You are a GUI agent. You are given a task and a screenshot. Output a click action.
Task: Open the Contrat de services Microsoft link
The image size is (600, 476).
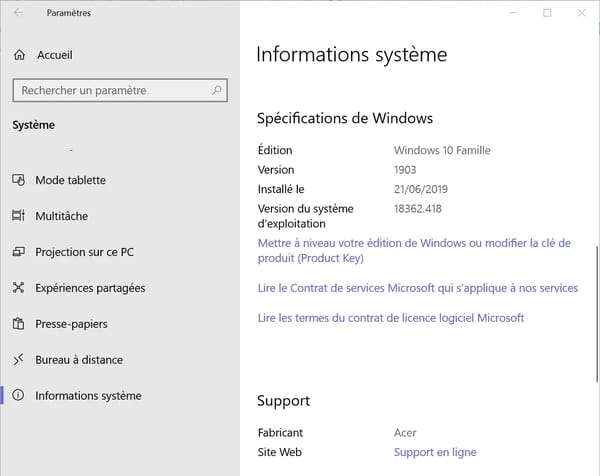[x=418, y=288]
